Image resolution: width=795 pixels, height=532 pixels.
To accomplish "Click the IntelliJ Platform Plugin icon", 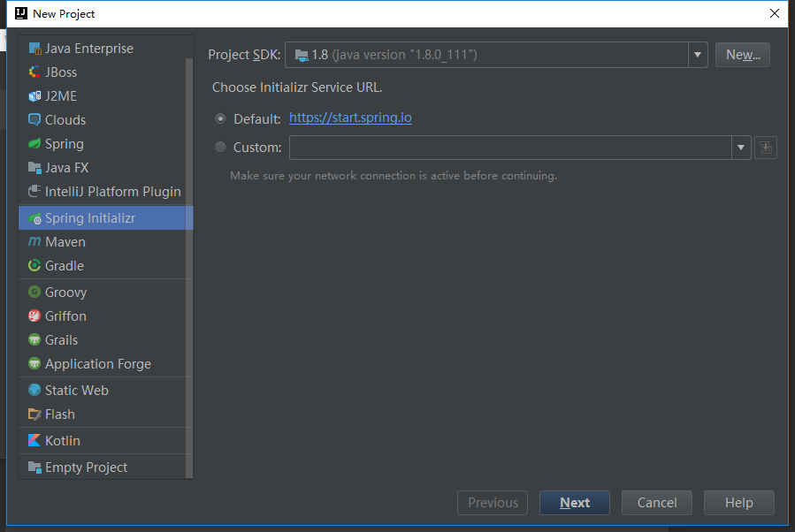I will [34, 192].
